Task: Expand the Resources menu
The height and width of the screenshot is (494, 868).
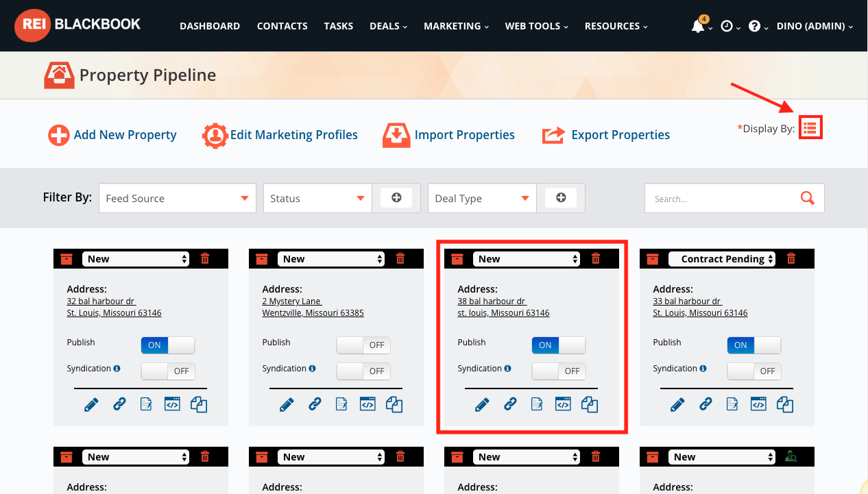Action: [616, 26]
